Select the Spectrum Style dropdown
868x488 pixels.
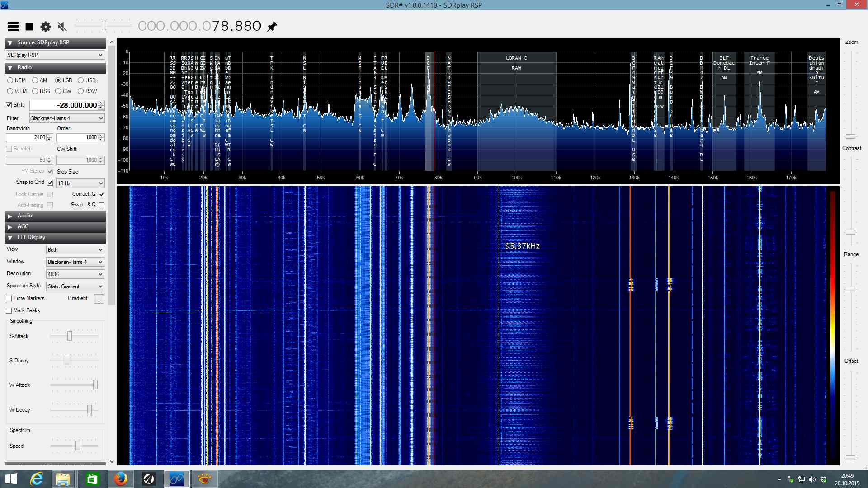[x=74, y=286]
